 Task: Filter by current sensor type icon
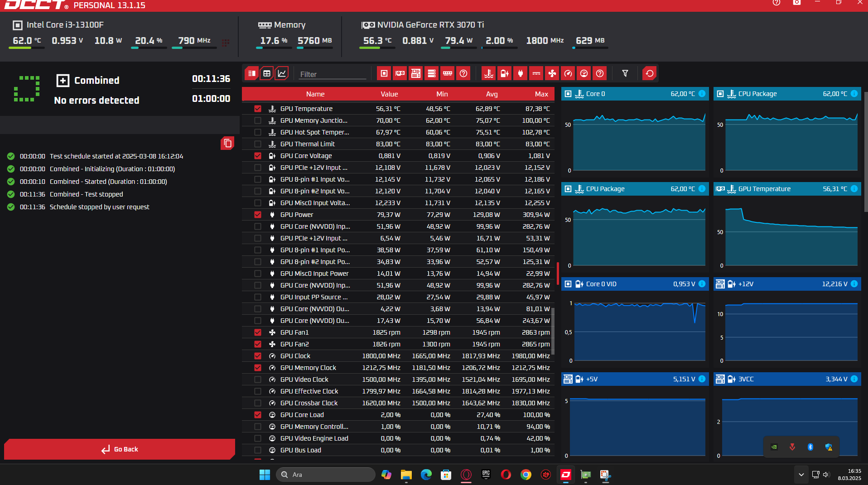(x=536, y=73)
